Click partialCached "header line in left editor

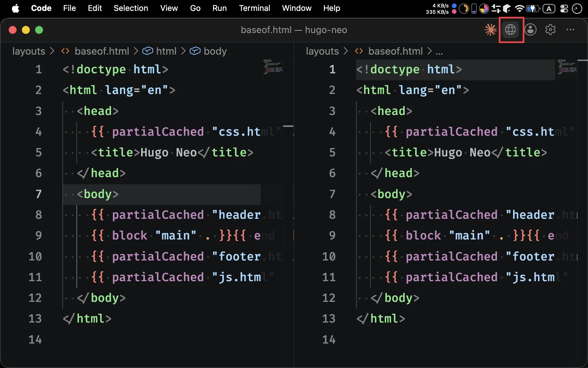pos(186,215)
